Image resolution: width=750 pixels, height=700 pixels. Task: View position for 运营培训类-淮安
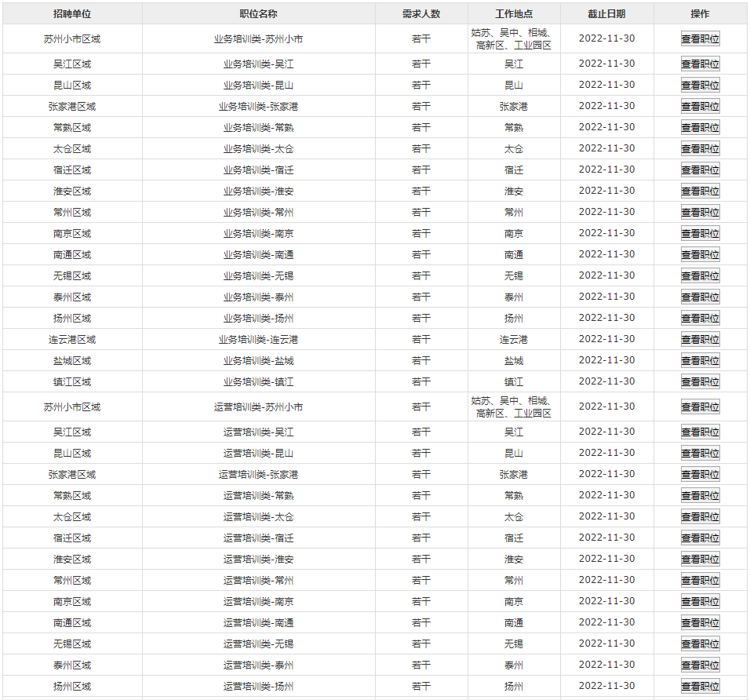pos(701,559)
